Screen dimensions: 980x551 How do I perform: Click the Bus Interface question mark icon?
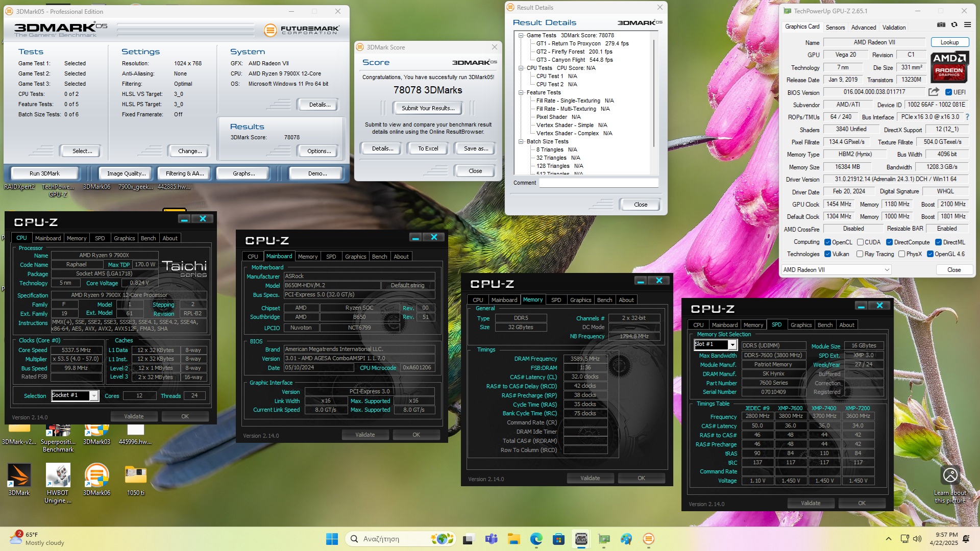point(967,117)
